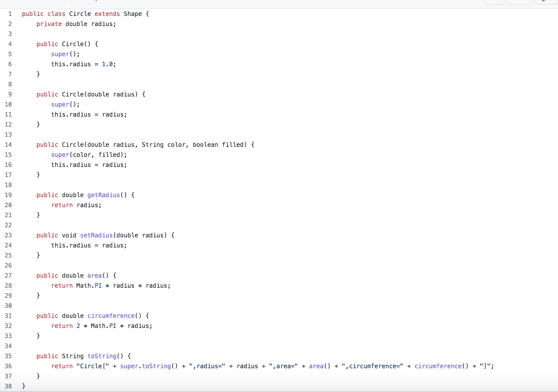The height and width of the screenshot is (392, 558).
Task: Click super(color, filled) call keyword
Action: pyautogui.click(x=60, y=155)
